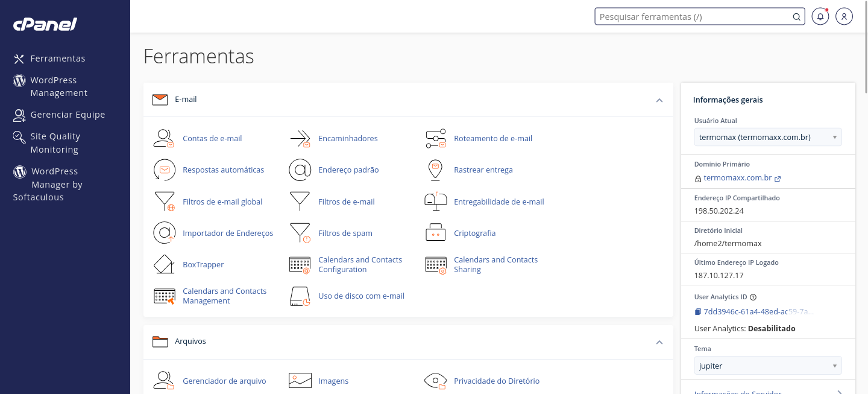Click the Respostas automáticas icon

coord(163,170)
